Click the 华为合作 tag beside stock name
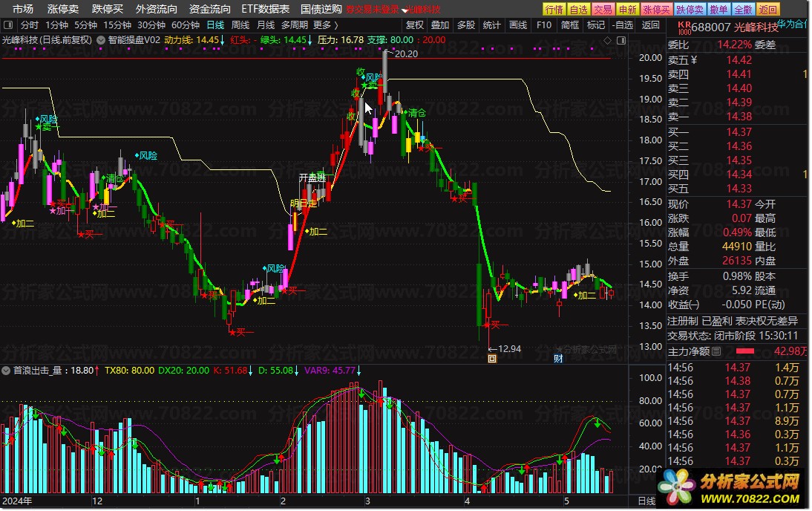 pyautogui.click(x=792, y=24)
